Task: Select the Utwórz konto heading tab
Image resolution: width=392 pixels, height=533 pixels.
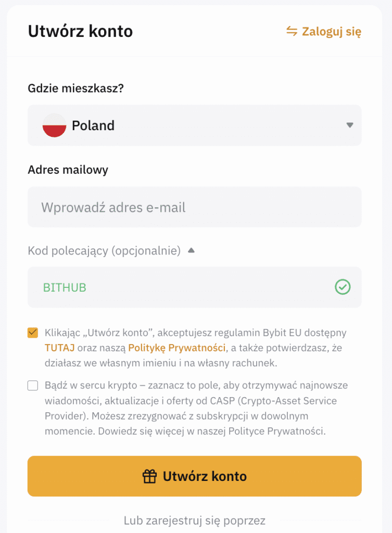Action: pyautogui.click(x=80, y=32)
